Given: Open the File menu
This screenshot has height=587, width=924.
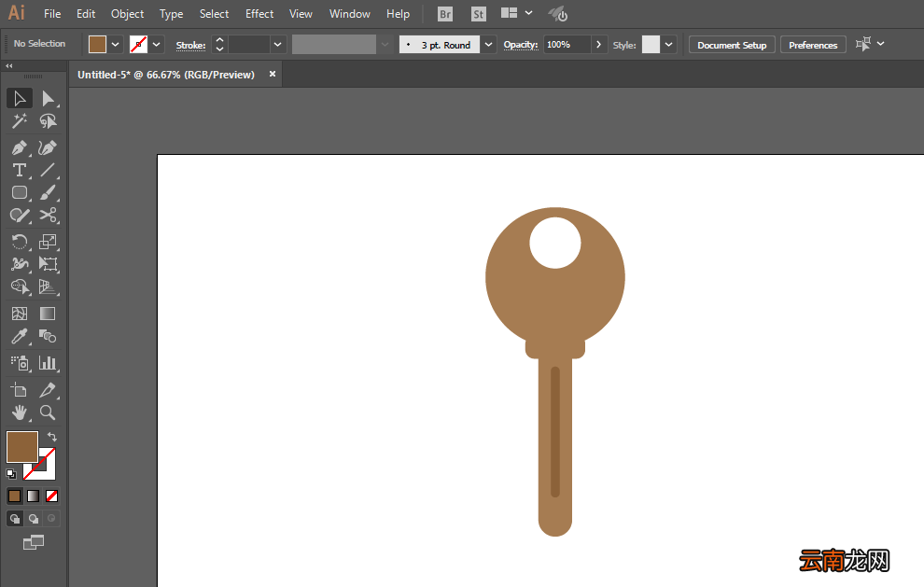Looking at the screenshot, I should [52, 14].
